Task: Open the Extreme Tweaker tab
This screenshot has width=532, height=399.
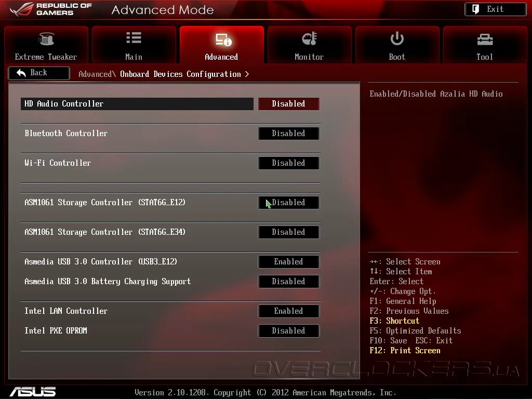Action: click(46, 45)
